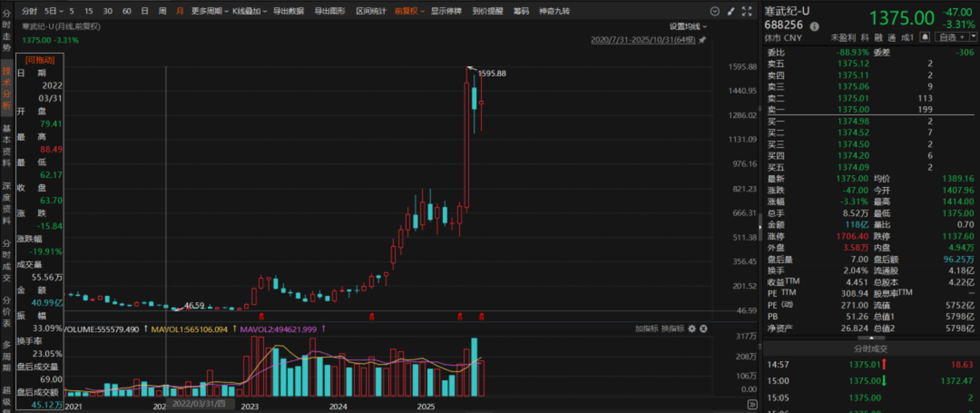The height and width of the screenshot is (413, 980).
Task: Switch to weekly 周 K-line period
Action: pos(163,11)
